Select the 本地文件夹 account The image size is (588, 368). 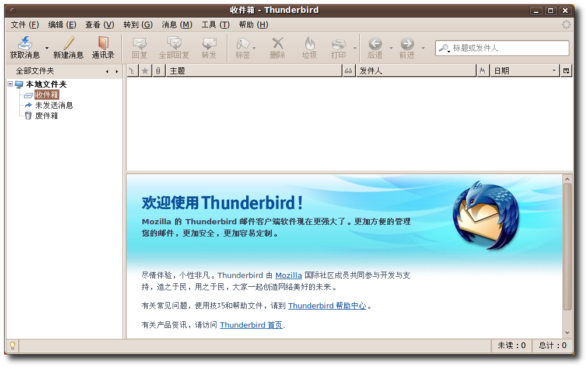(46, 84)
